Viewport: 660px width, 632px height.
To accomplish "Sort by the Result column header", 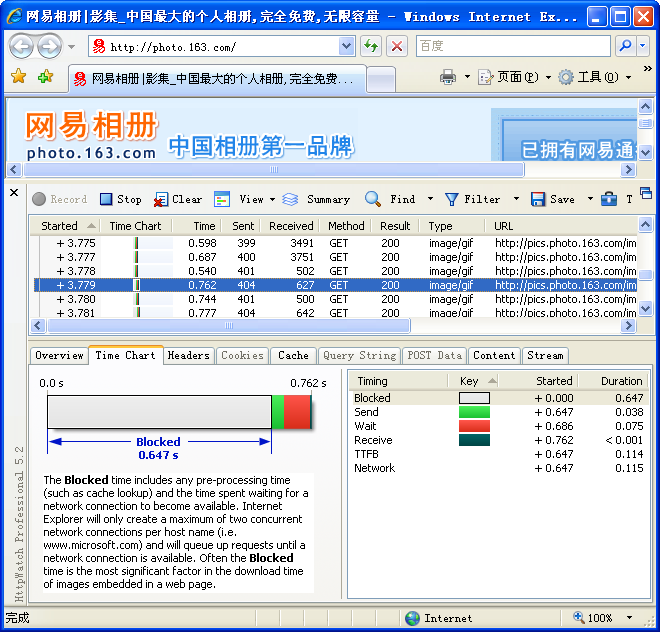I will point(395,226).
